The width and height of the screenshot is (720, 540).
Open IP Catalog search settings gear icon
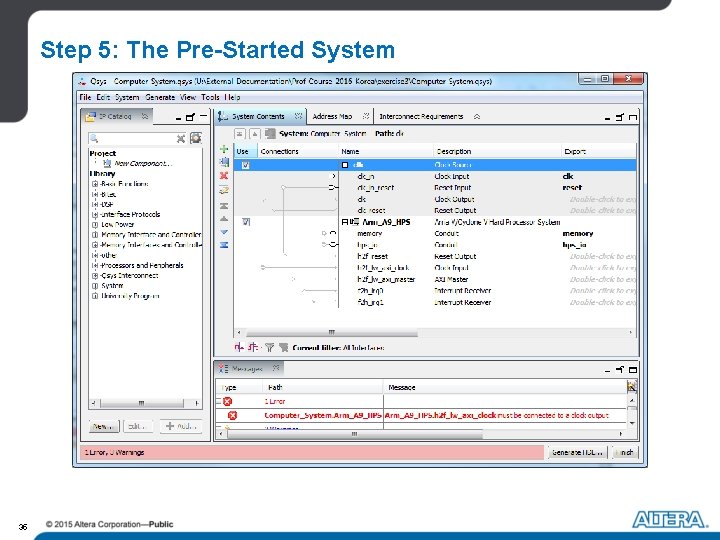pyautogui.click(x=196, y=138)
